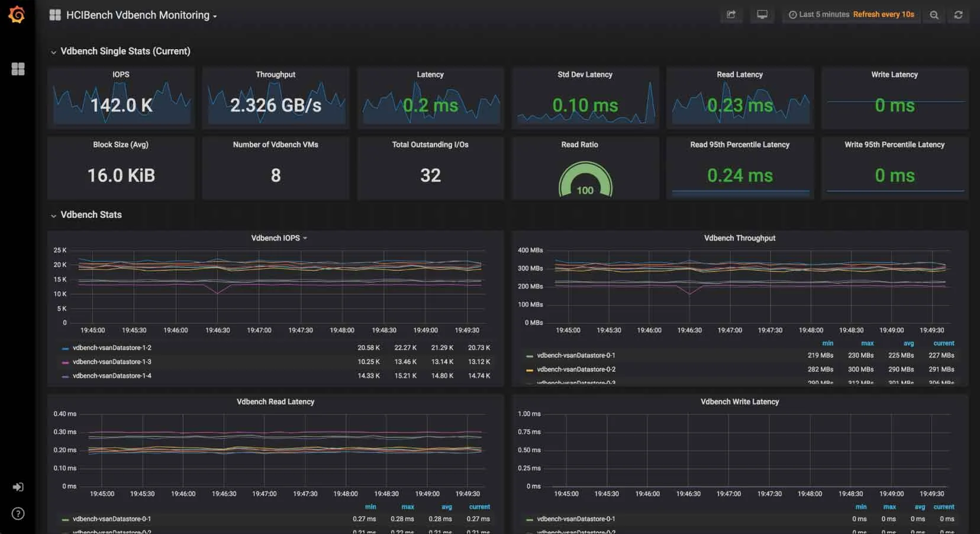Click the 142.0 K IOPS value
The image size is (980, 534).
click(121, 105)
